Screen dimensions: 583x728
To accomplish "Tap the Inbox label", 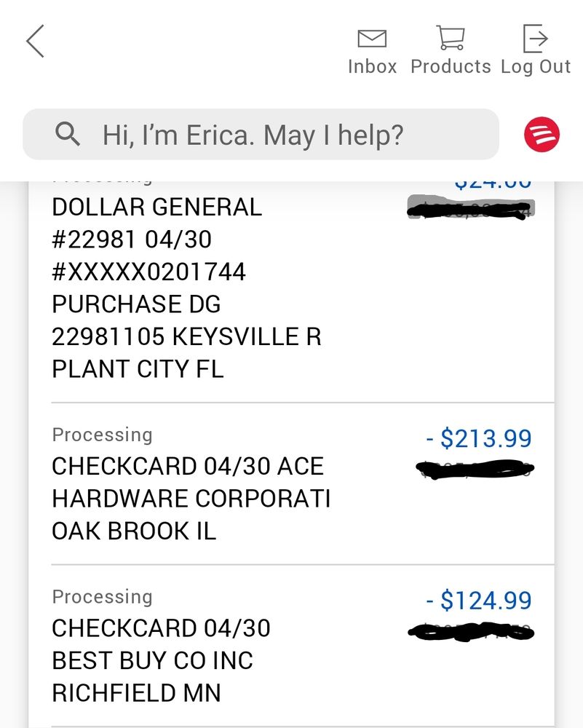I will click(372, 66).
